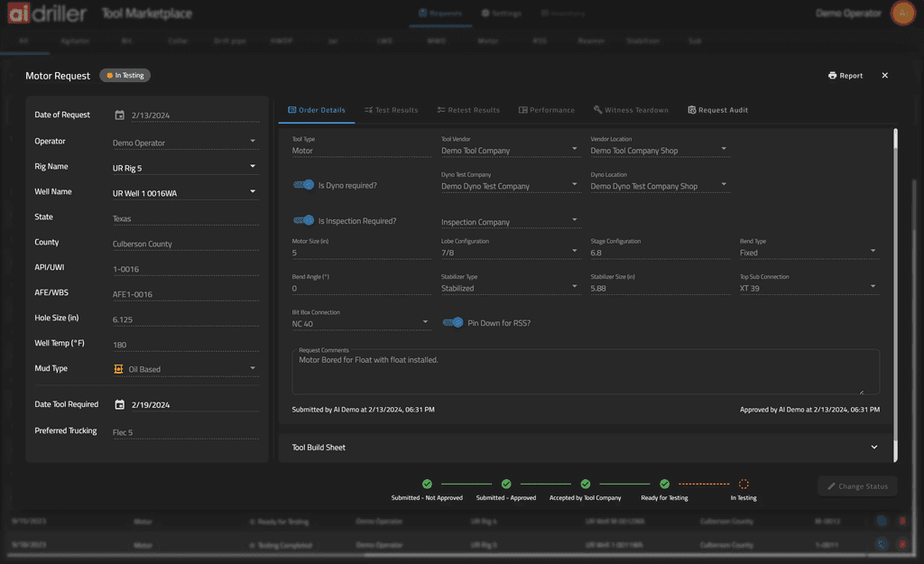Click the Ready for Testing green checkmark
This screenshot has width=924, height=564.
[664, 485]
